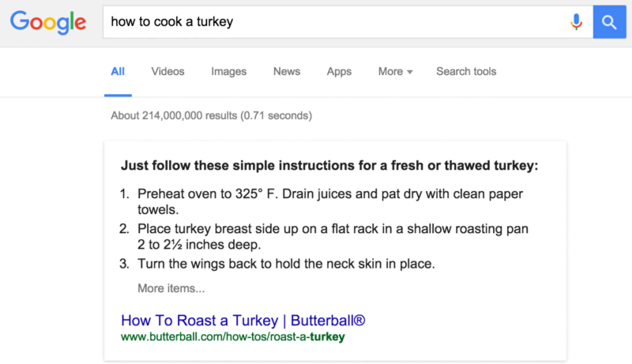
Task: Go to the News tab
Action: point(287,71)
